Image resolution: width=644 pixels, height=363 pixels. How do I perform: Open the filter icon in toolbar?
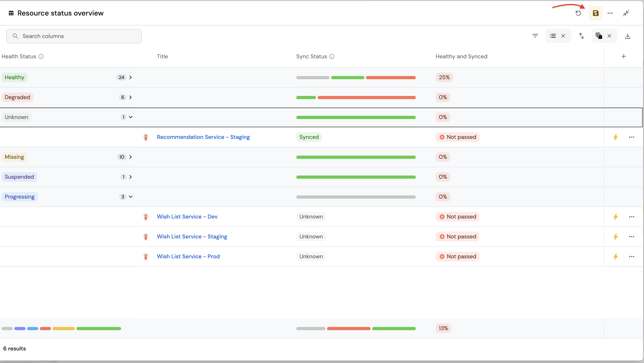tap(535, 36)
